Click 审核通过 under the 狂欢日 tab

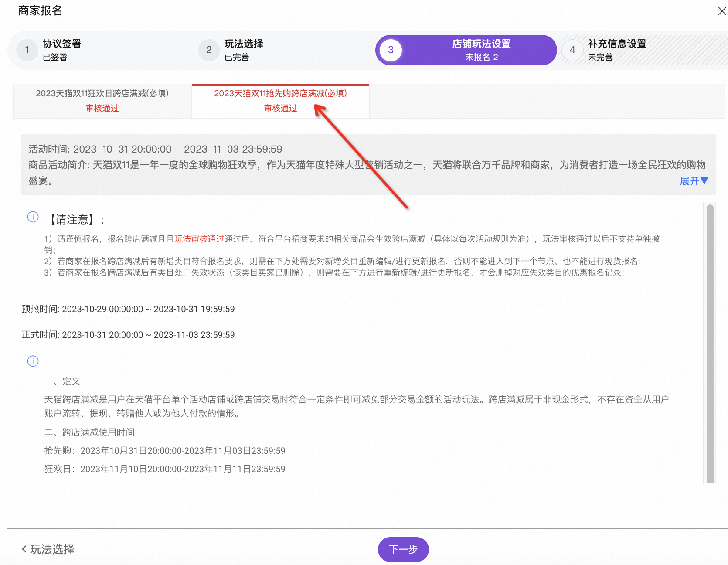pyautogui.click(x=102, y=108)
